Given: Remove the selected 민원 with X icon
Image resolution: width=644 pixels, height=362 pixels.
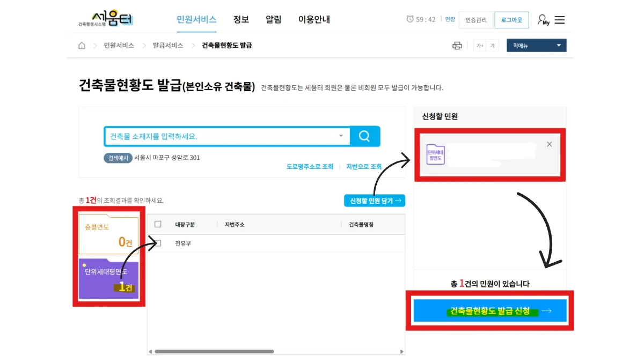Looking at the screenshot, I should click(x=549, y=144).
